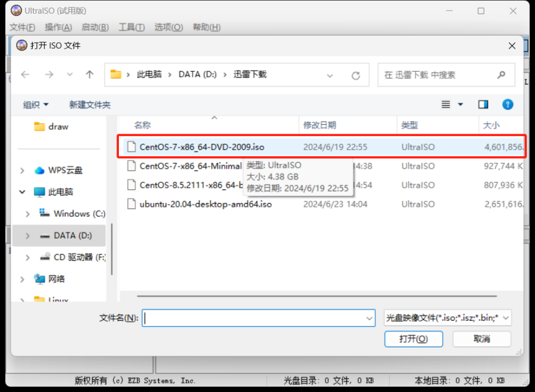Collapse the 此电脑 tree node
The height and width of the screenshot is (392, 535).
(22, 192)
